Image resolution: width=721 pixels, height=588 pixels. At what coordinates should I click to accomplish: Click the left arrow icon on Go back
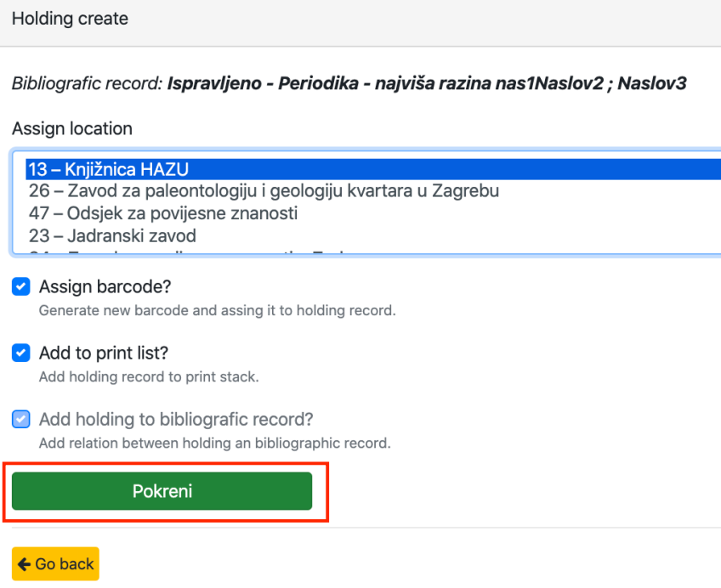click(x=24, y=564)
